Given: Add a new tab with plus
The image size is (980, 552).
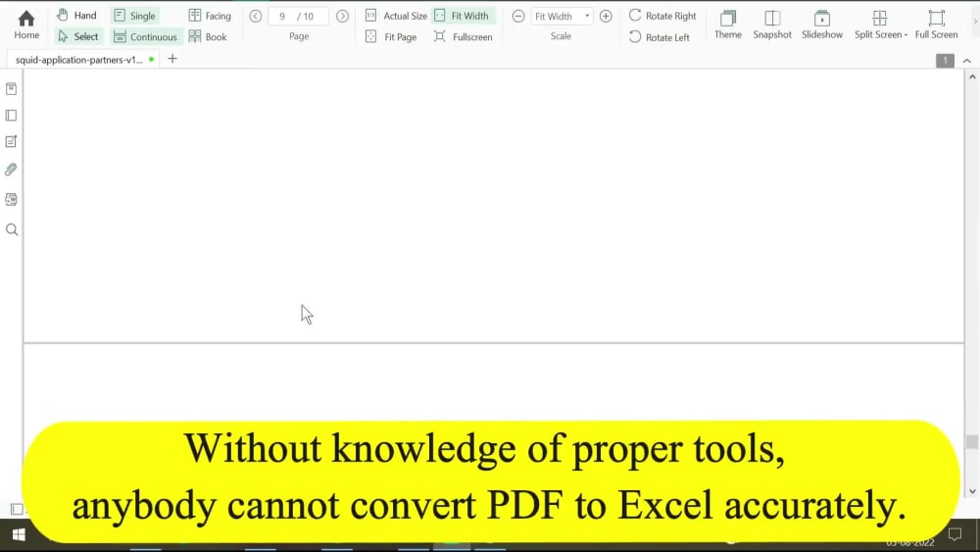Looking at the screenshot, I should (172, 59).
